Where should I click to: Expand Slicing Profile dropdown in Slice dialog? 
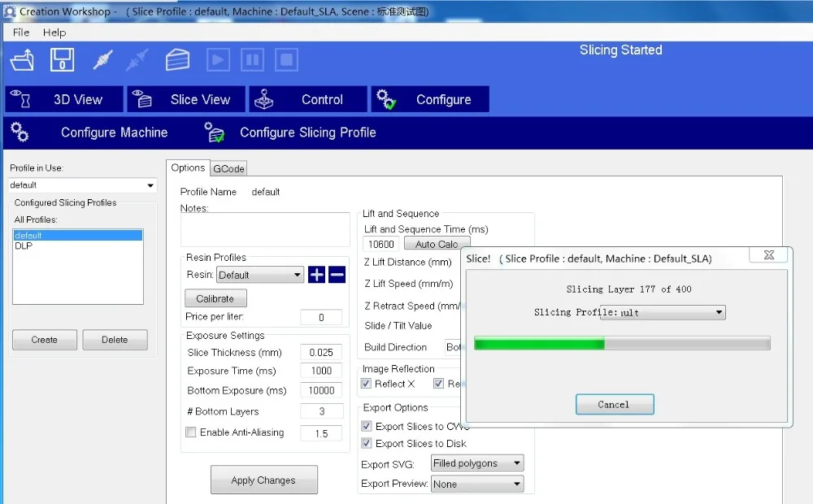tap(663, 312)
